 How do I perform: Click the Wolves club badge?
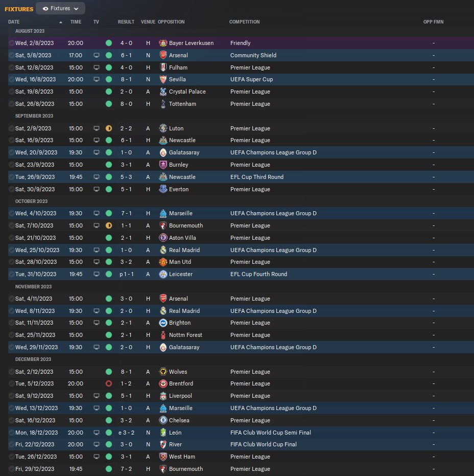(163, 372)
